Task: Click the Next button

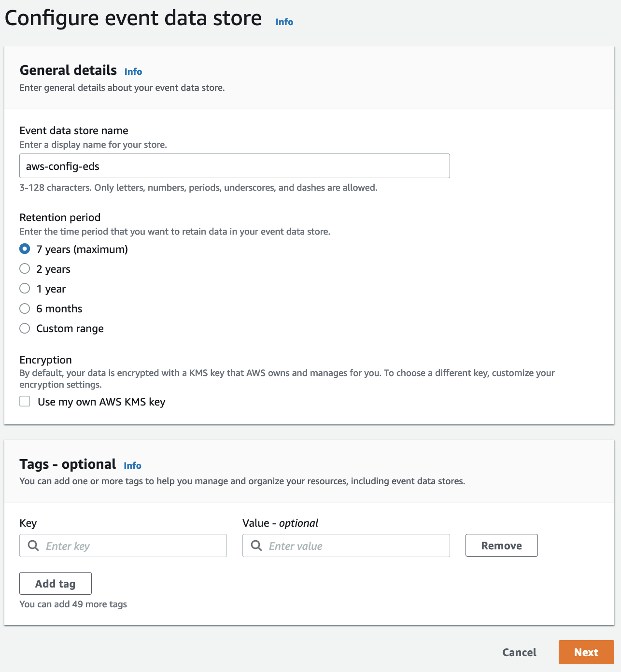Action: pyautogui.click(x=586, y=652)
